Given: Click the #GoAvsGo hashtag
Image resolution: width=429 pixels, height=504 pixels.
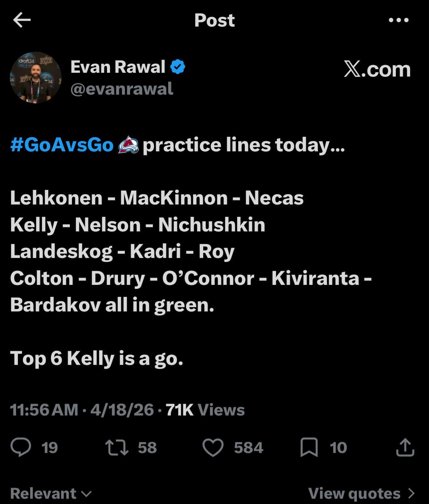Looking at the screenshot, I should (x=62, y=145).
